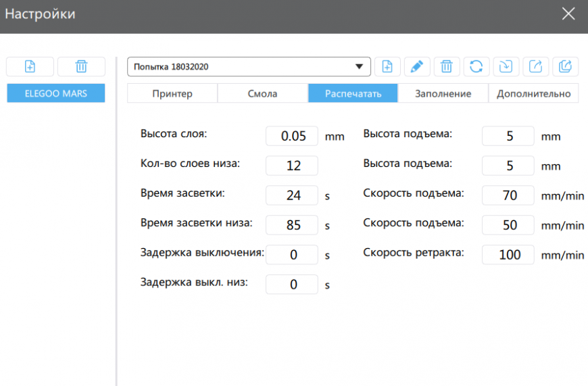The width and height of the screenshot is (588, 386).
Task: Create a new profile next to the dropdown
Action: pos(387,66)
